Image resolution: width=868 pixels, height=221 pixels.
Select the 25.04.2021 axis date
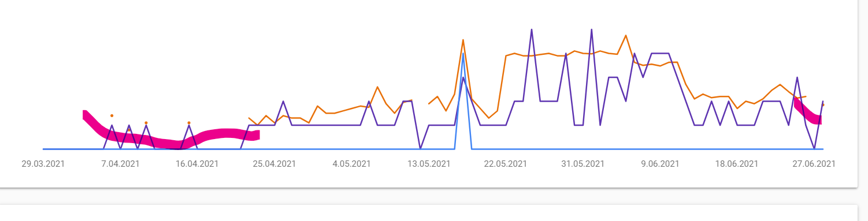275,164
